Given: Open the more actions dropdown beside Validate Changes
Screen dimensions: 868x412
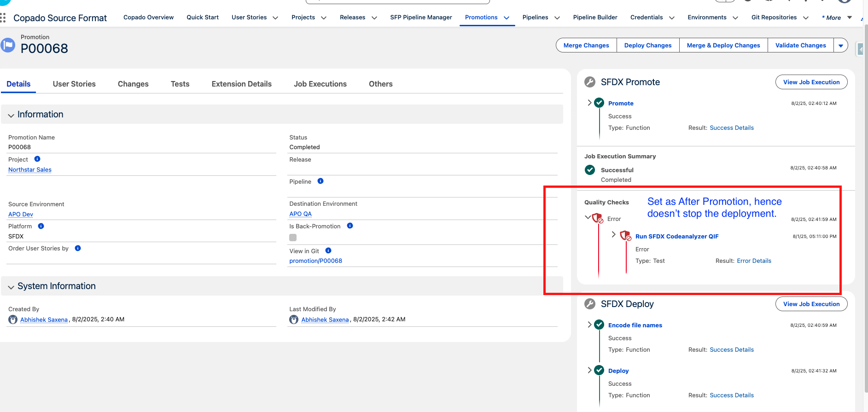Looking at the screenshot, I should point(841,46).
